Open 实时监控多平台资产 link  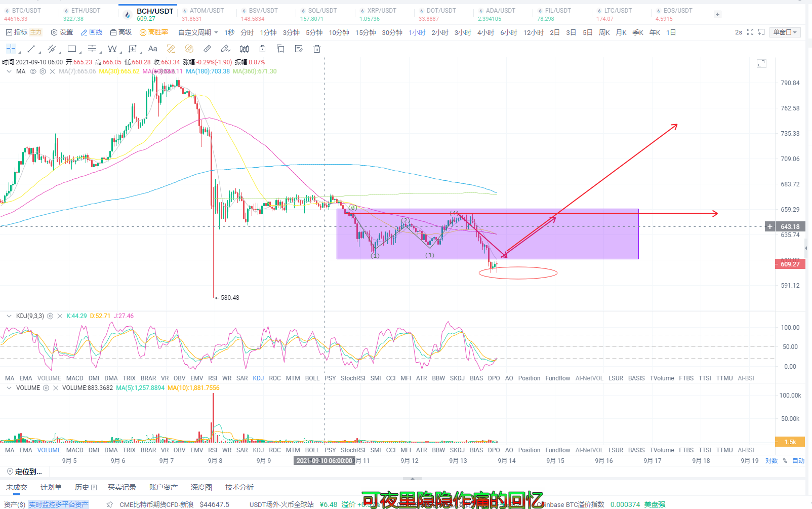pyautogui.click(x=59, y=504)
